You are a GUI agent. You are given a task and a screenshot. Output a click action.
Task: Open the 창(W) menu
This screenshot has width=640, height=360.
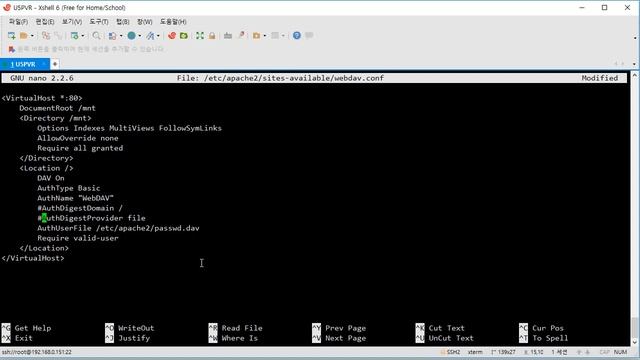coord(144,22)
